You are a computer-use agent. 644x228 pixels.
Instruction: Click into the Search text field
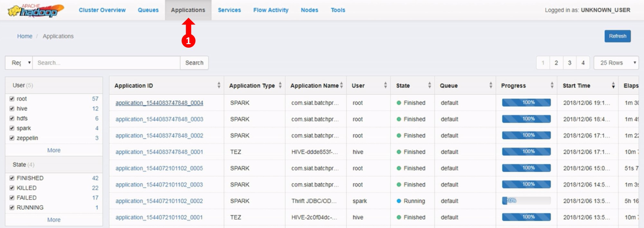106,63
